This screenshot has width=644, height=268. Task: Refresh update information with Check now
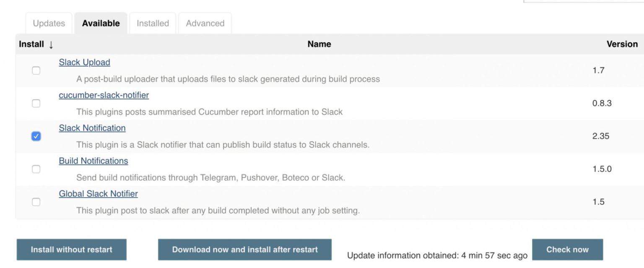[x=568, y=249]
